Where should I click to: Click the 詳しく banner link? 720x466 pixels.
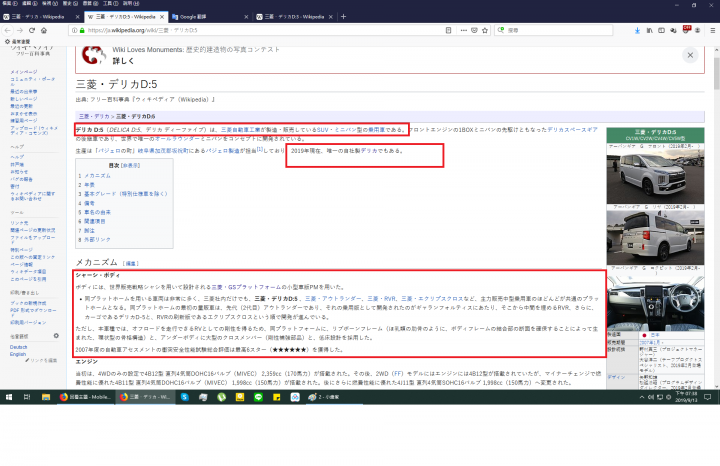click(x=123, y=61)
